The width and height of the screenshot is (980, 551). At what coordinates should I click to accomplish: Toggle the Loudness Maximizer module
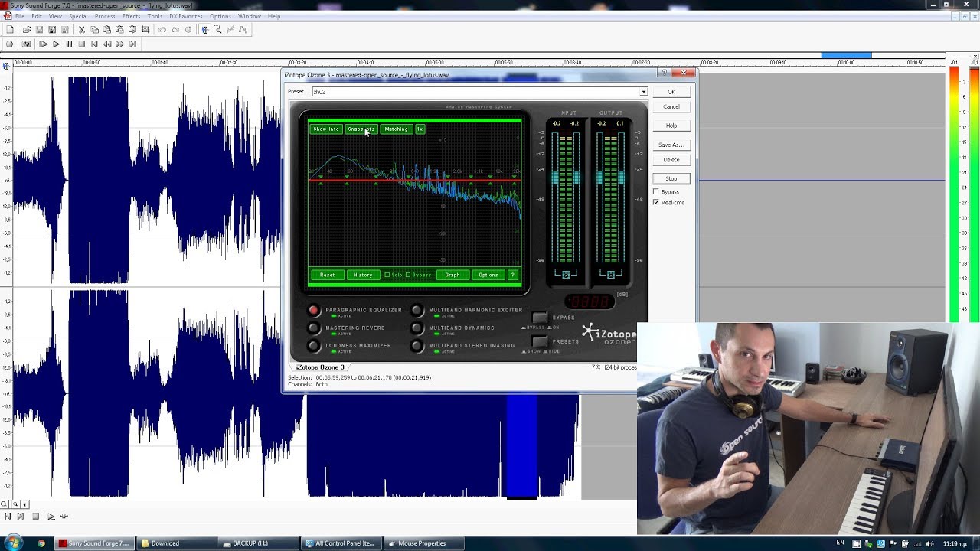[x=313, y=346]
